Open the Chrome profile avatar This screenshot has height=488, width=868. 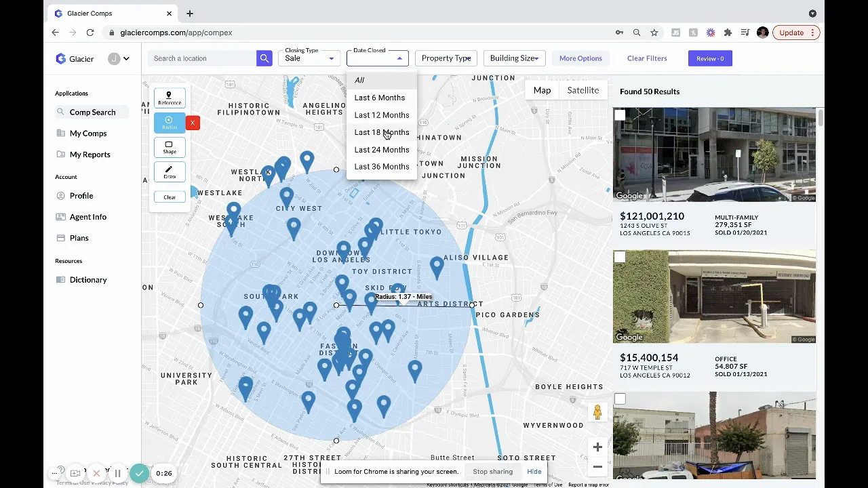(763, 33)
